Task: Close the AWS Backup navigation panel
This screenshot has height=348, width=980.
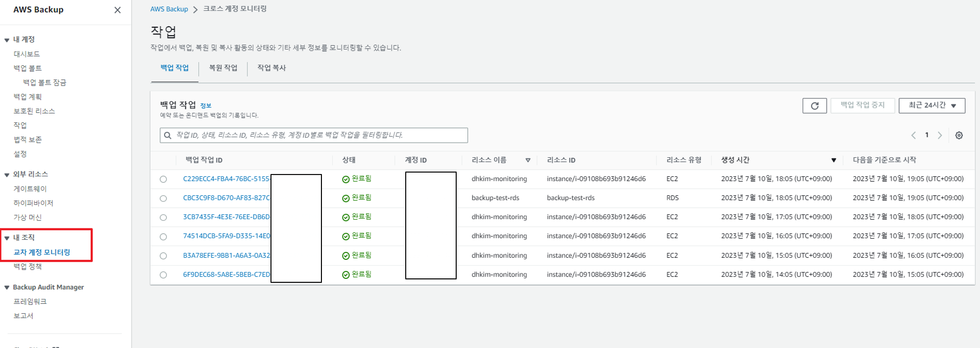Action: pos(118,10)
